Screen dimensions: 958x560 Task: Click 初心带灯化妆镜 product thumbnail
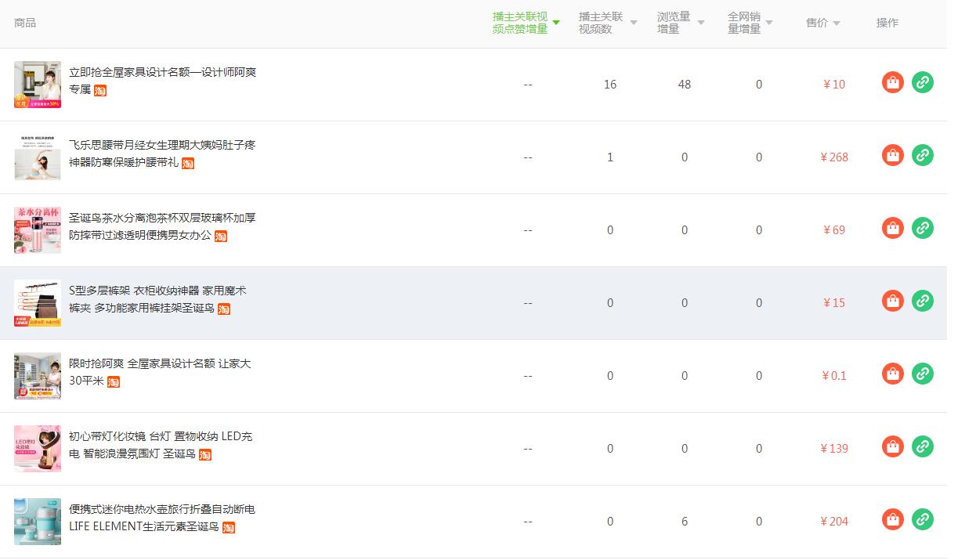click(x=38, y=449)
